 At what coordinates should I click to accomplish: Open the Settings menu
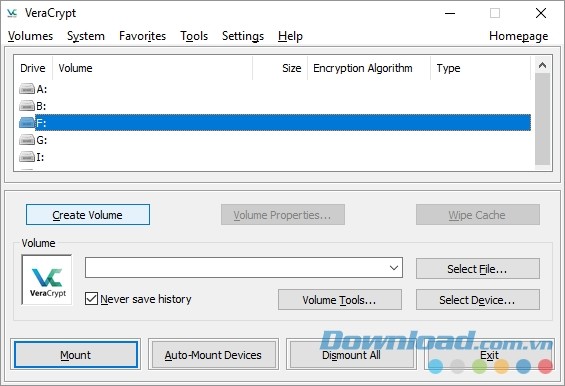(243, 36)
